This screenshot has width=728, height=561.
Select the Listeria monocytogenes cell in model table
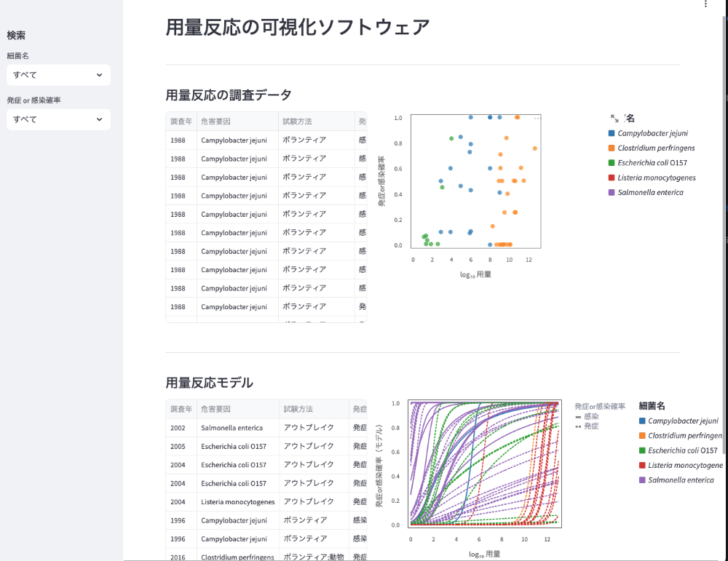tap(237, 502)
